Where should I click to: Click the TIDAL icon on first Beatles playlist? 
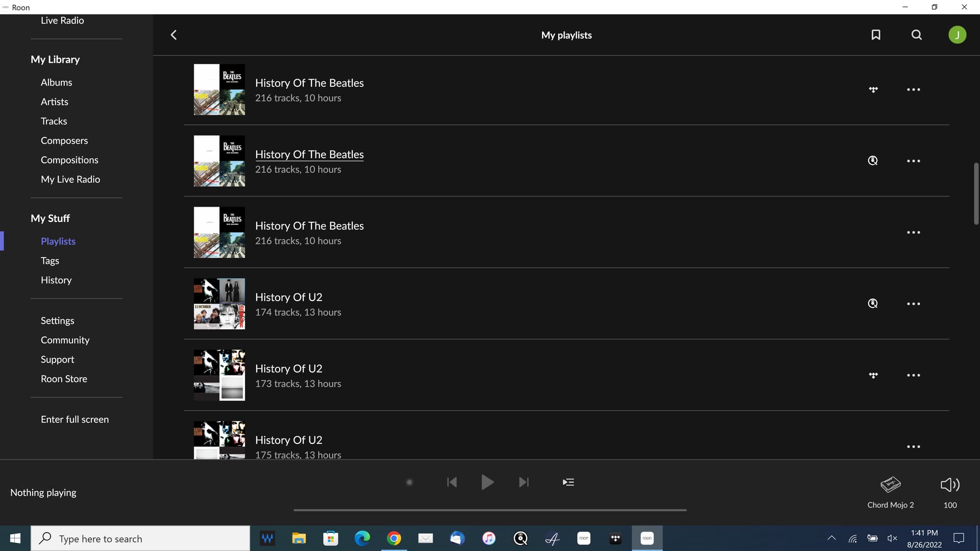tap(873, 89)
